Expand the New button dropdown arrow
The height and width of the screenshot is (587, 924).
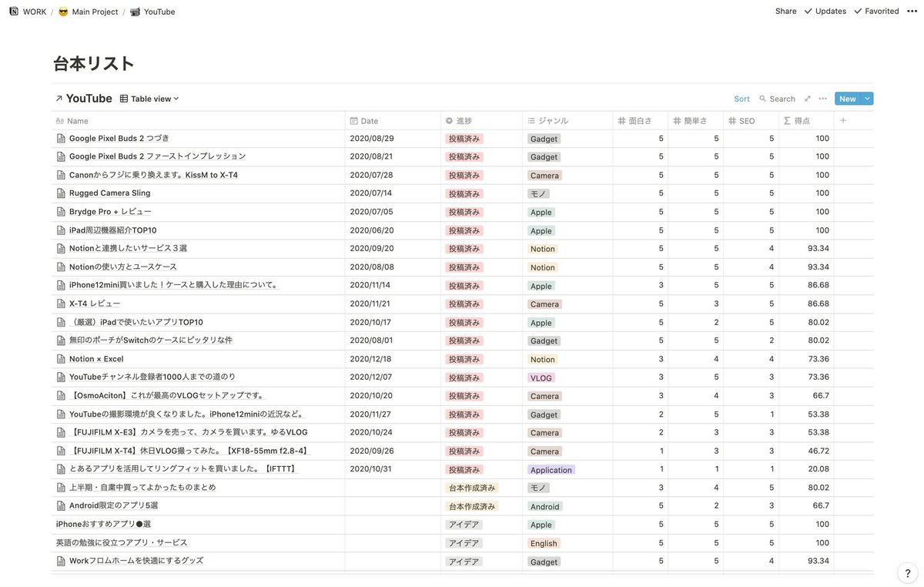(868, 99)
